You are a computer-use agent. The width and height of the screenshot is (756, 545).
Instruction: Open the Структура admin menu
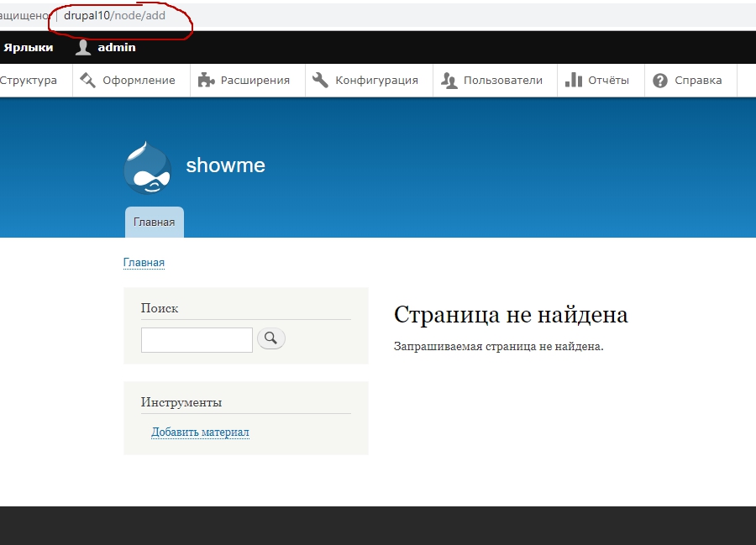click(29, 81)
